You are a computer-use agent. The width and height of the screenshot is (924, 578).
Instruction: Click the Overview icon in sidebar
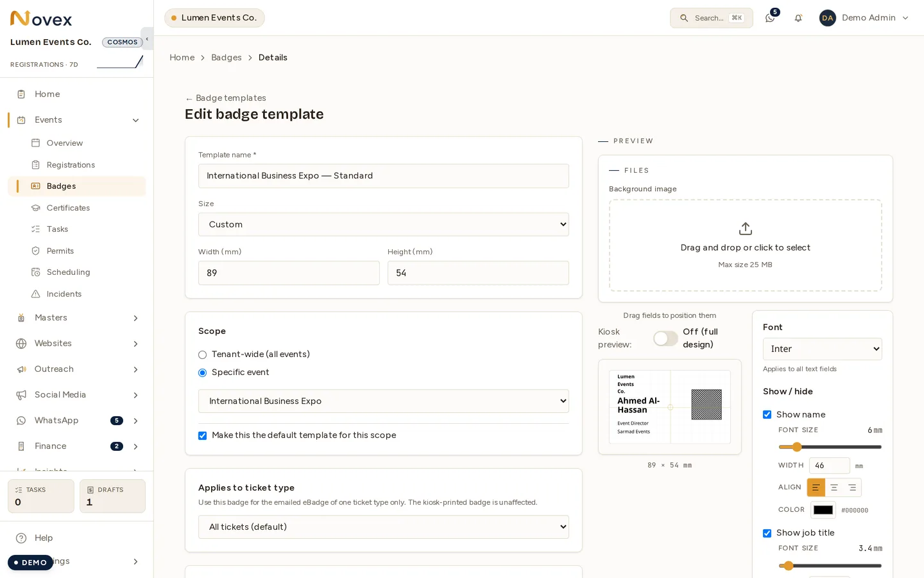pyautogui.click(x=36, y=143)
